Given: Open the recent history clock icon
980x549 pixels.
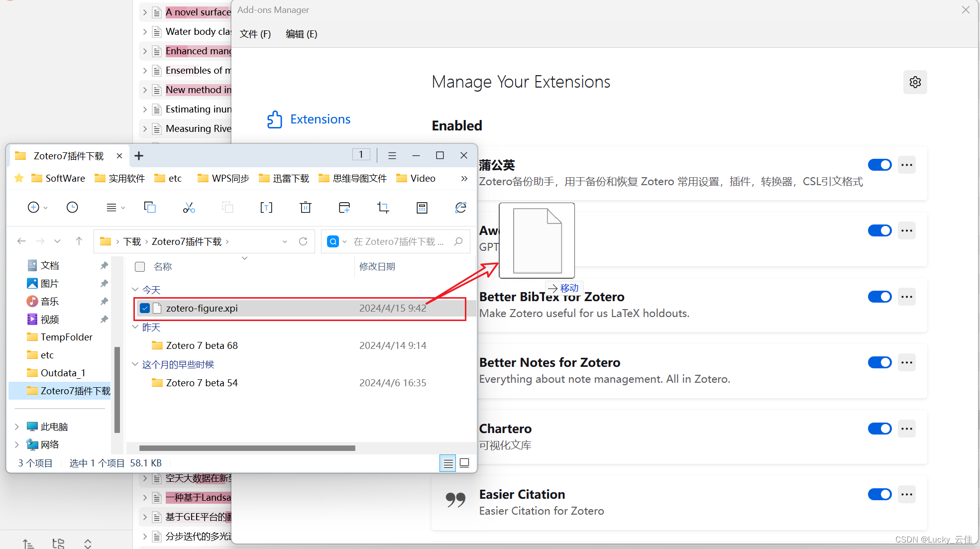Looking at the screenshot, I should coord(72,208).
